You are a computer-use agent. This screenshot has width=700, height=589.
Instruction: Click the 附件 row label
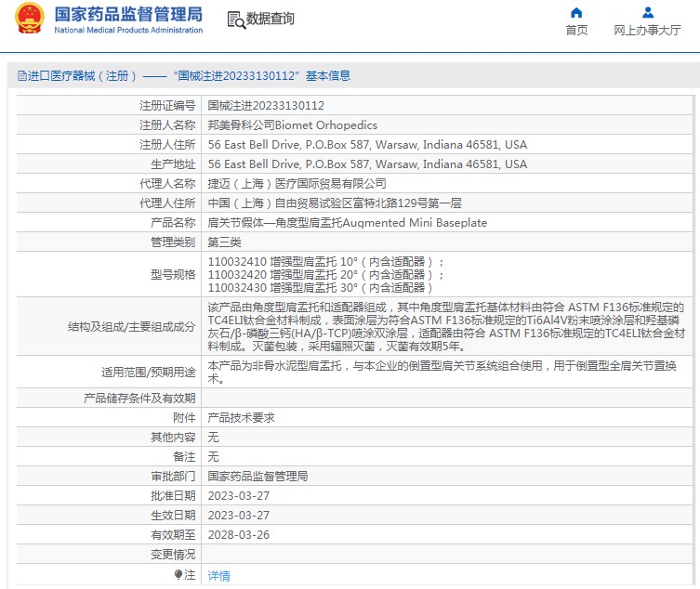tap(184, 418)
